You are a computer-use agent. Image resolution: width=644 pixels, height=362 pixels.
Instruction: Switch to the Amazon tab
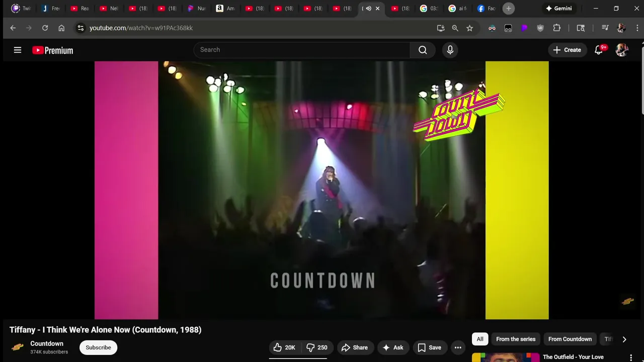tap(225, 9)
